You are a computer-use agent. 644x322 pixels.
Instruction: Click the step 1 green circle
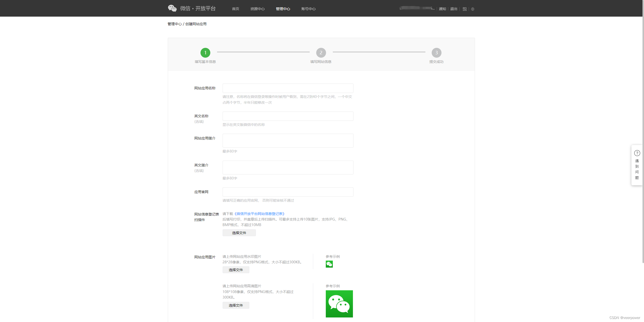coord(205,53)
